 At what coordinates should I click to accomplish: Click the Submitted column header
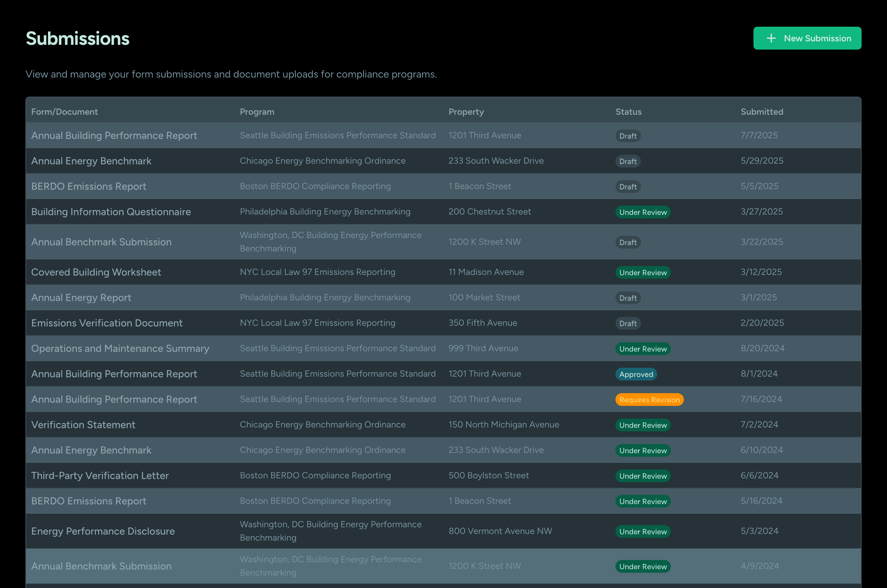(761, 112)
